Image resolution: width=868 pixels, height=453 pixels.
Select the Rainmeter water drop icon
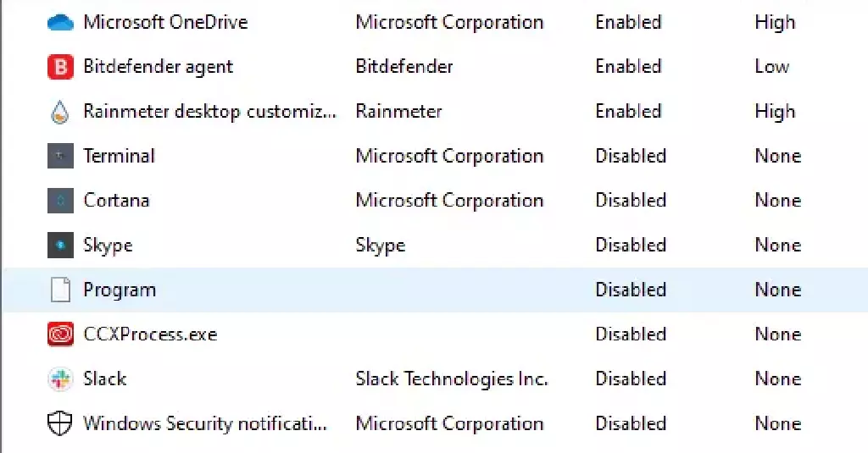pyautogui.click(x=60, y=112)
